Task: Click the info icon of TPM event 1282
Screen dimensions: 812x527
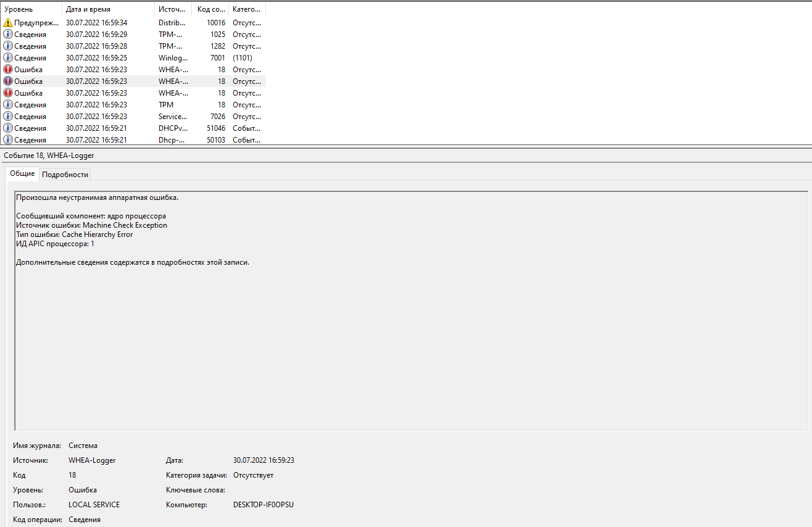Action: (8, 46)
